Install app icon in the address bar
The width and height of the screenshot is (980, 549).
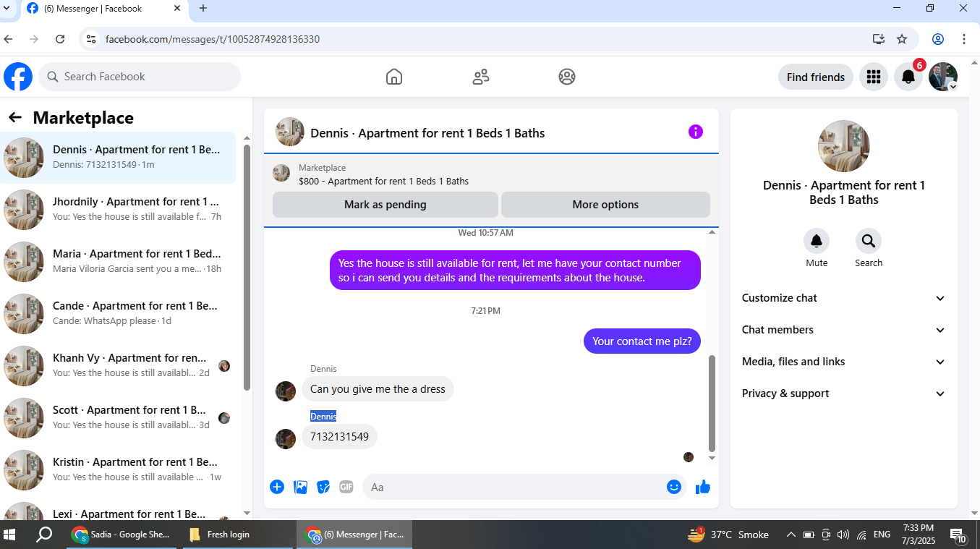(879, 39)
